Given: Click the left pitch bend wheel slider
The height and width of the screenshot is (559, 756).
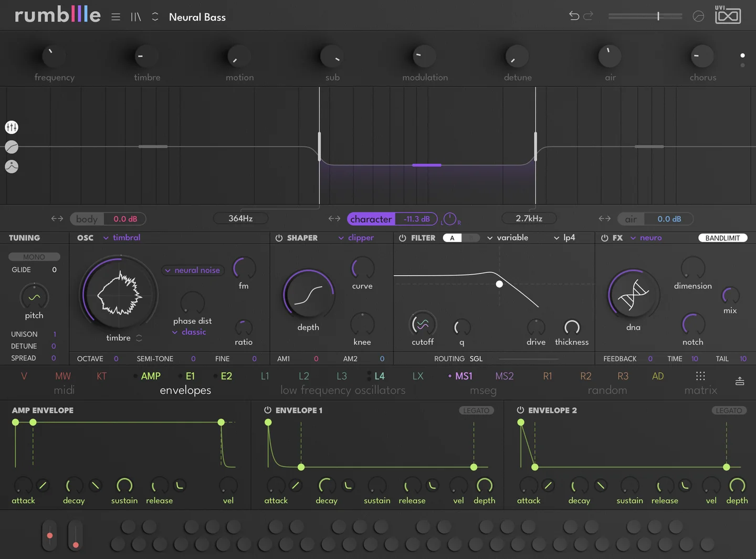Looking at the screenshot, I should click(49, 535).
